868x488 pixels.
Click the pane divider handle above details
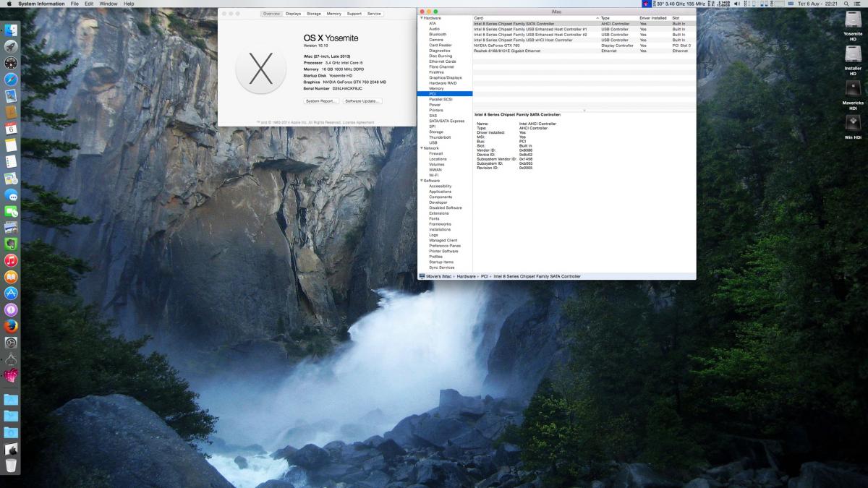pyautogui.click(x=584, y=110)
